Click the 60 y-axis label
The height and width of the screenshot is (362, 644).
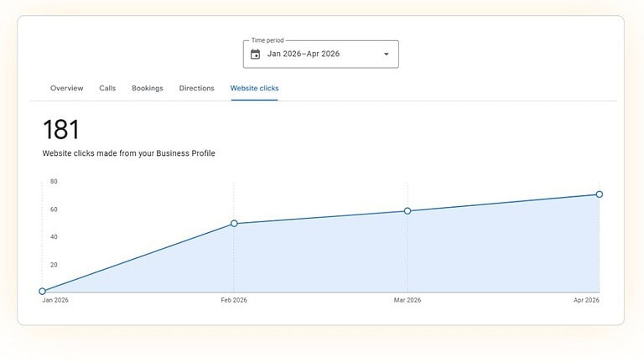point(54,209)
